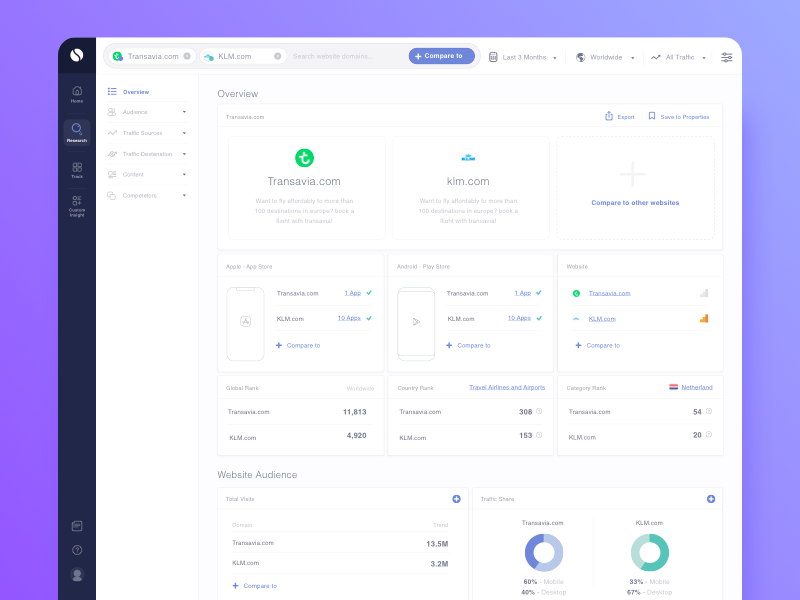This screenshot has height=600, width=800.
Task: Click the info icon beside country rank 153
Action: (x=539, y=435)
